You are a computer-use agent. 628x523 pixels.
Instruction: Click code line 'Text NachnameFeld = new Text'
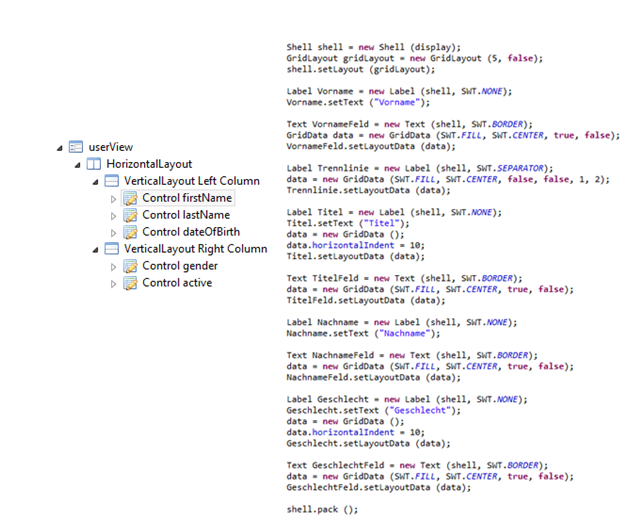coord(412,355)
